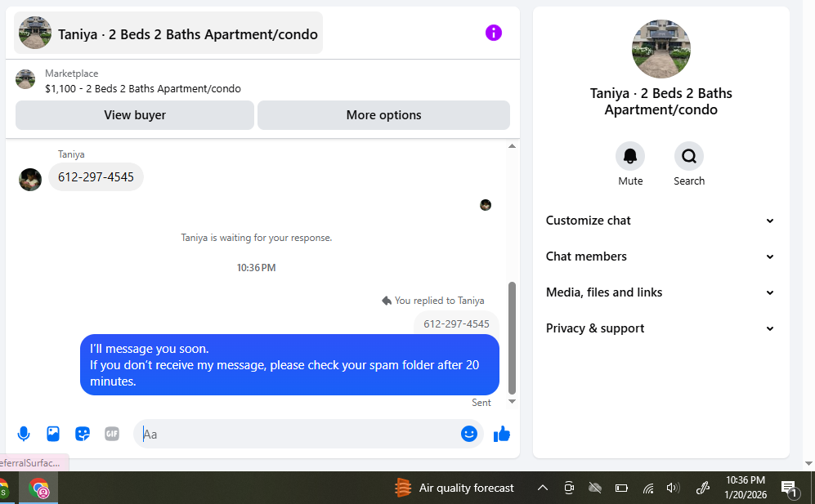Open the GIF picker icon
Image resolution: width=815 pixels, height=504 pixels.
112,433
